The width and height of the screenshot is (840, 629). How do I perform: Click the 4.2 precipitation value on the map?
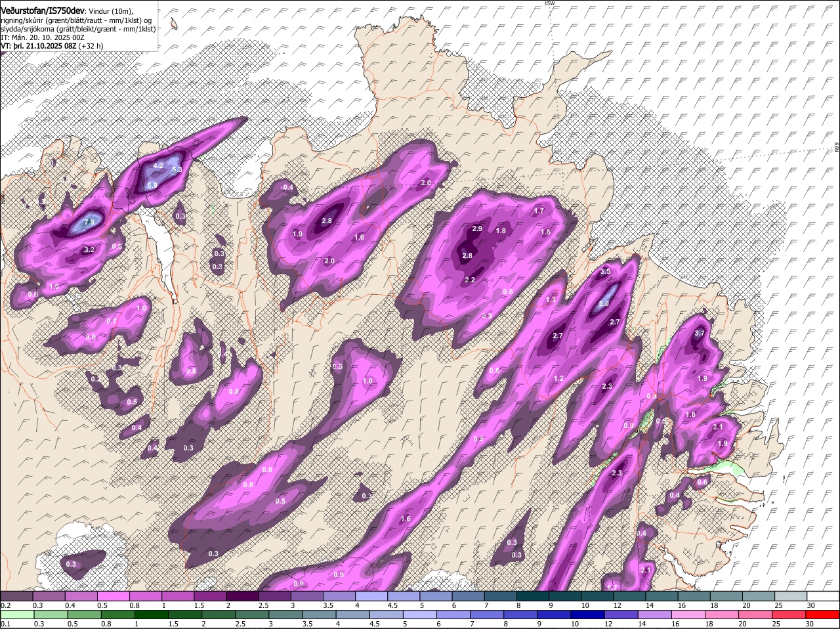click(158, 166)
